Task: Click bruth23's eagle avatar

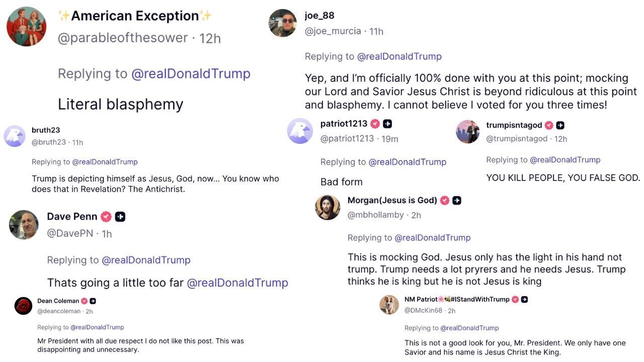Action: [15, 136]
